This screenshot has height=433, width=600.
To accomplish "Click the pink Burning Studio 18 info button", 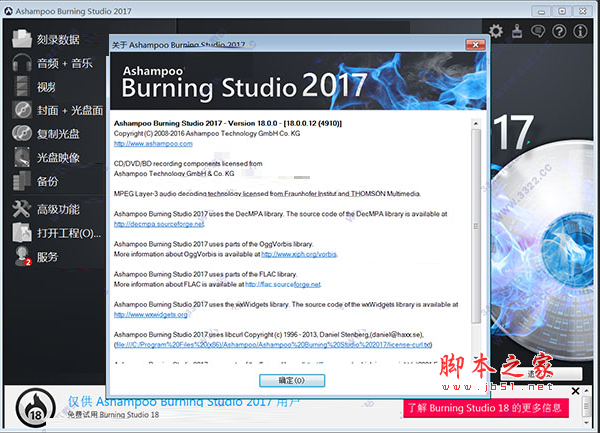I will [x=486, y=408].
